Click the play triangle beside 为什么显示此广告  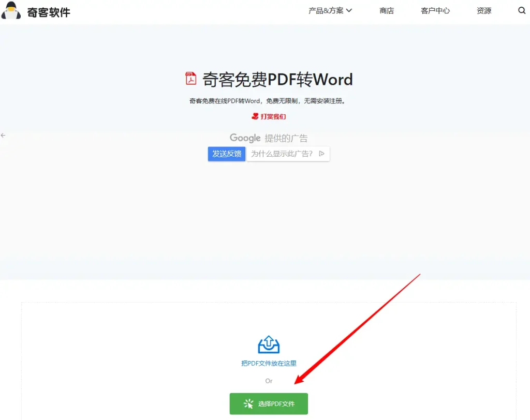pyautogui.click(x=321, y=154)
